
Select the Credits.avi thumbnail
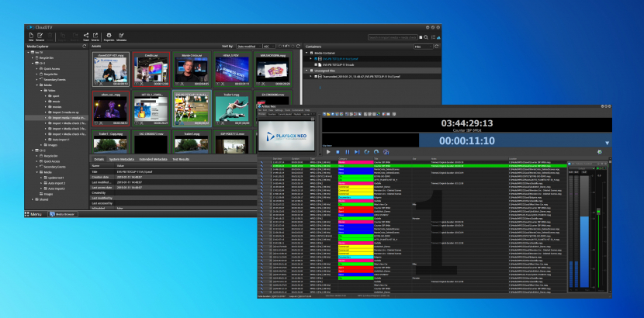click(x=151, y=69)
